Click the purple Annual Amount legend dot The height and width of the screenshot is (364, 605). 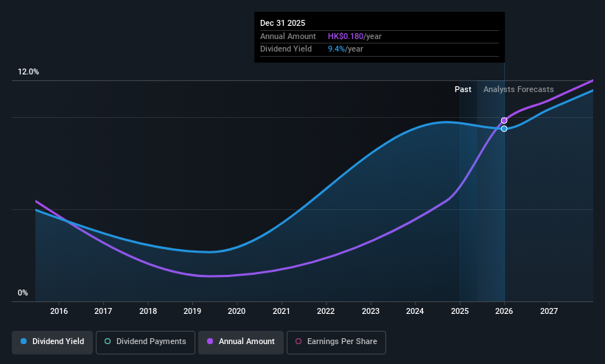(210, 341)
